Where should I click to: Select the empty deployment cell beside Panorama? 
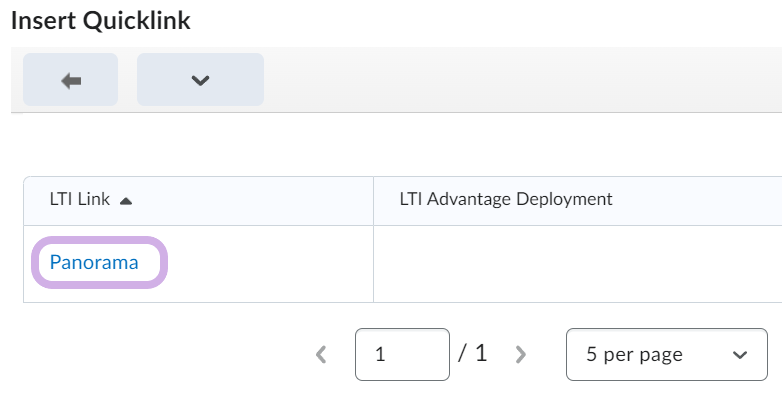(577, 264)
